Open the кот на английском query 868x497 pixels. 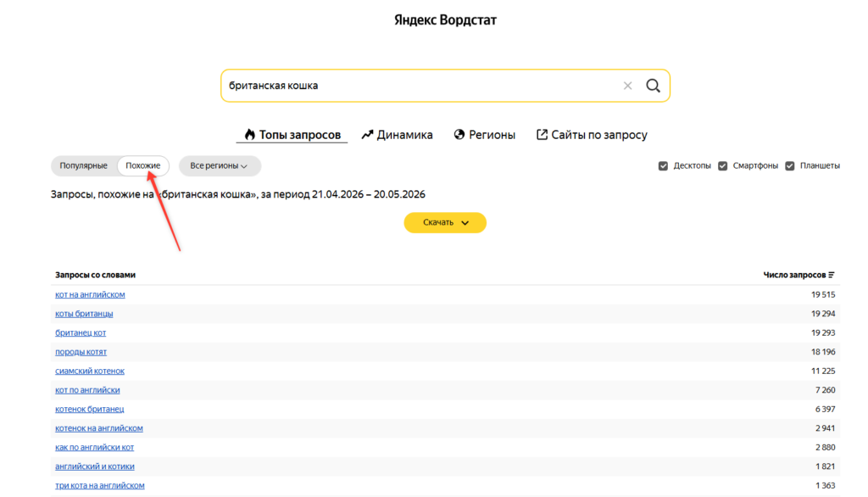click(90, 295)
